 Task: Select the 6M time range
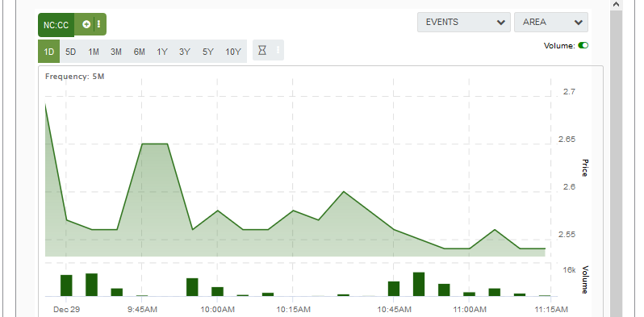coord(140,52)
